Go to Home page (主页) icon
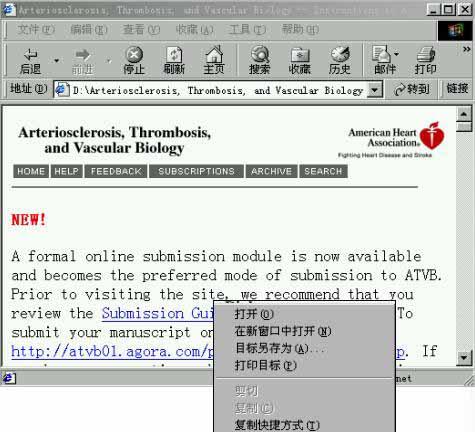This screenshot has width=475, height=432. [214, 60]
